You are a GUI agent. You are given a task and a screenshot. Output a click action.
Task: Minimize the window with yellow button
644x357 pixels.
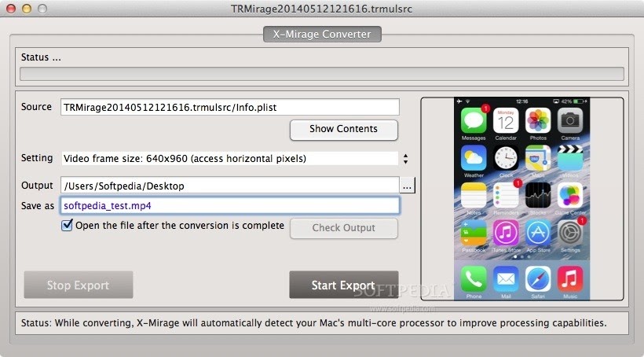point(27,9)
